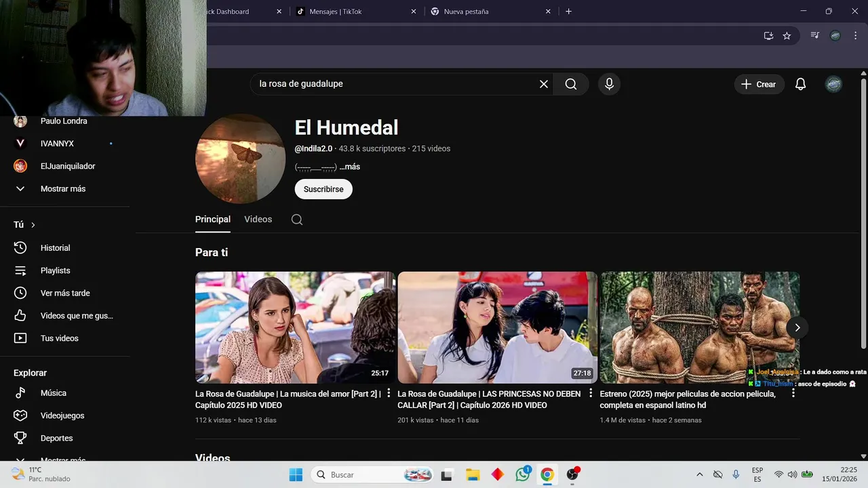The width and height of the screenshot is (868, 488).
Task: Show hidden system tray icons
Action: click(x=699, y=474)
